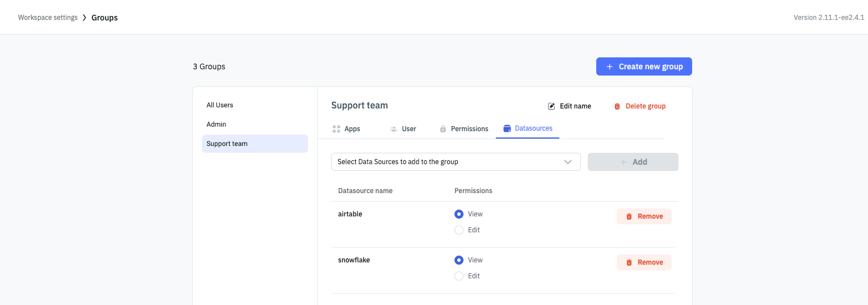The width and height of the screenshot is (868, 305).
Task: Click the Datasources database icon
Action: 507,128
